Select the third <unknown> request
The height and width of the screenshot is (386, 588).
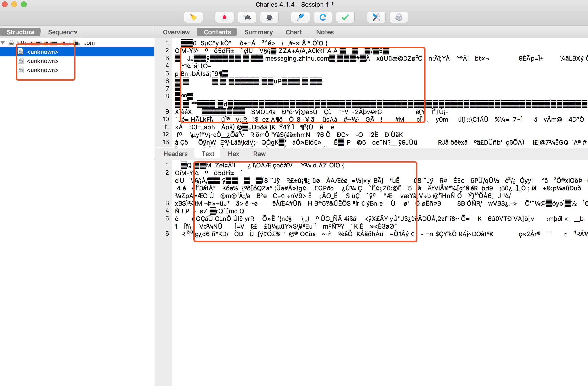43,70
